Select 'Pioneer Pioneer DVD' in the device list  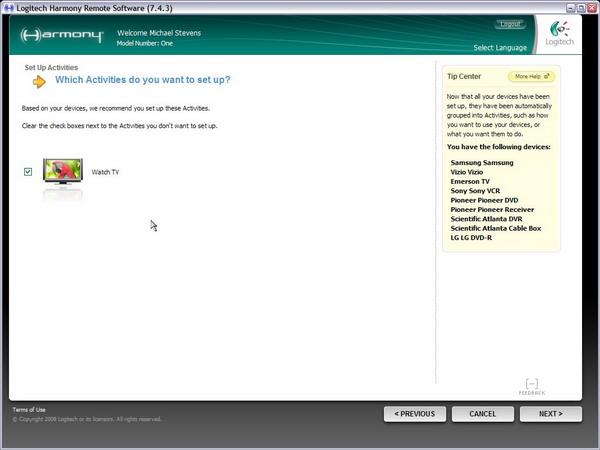484,200
